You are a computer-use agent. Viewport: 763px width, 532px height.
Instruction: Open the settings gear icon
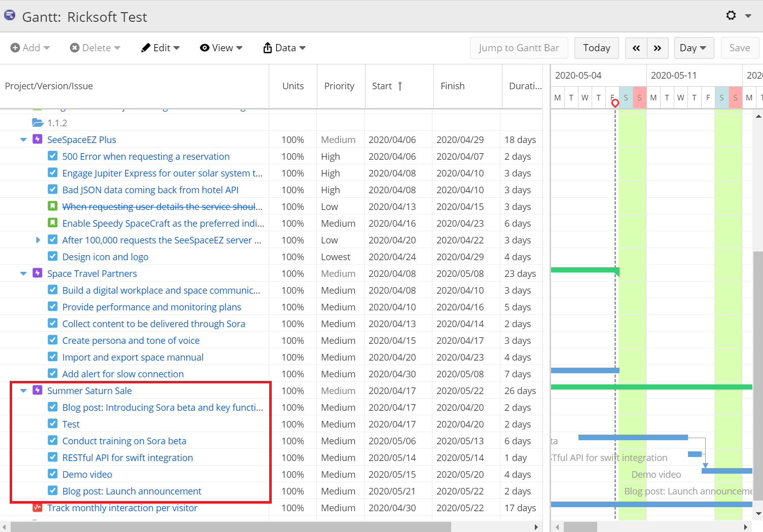(x=731, y=15)
